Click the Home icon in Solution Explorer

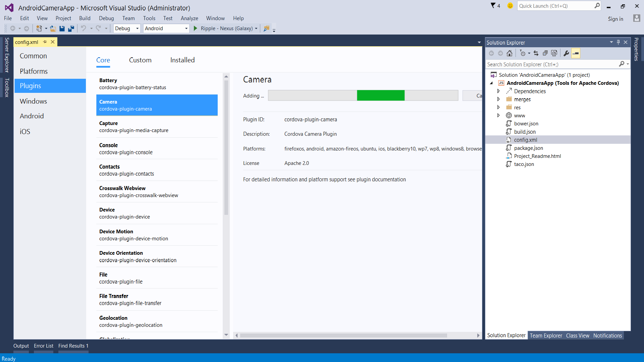tap(509, 53)
